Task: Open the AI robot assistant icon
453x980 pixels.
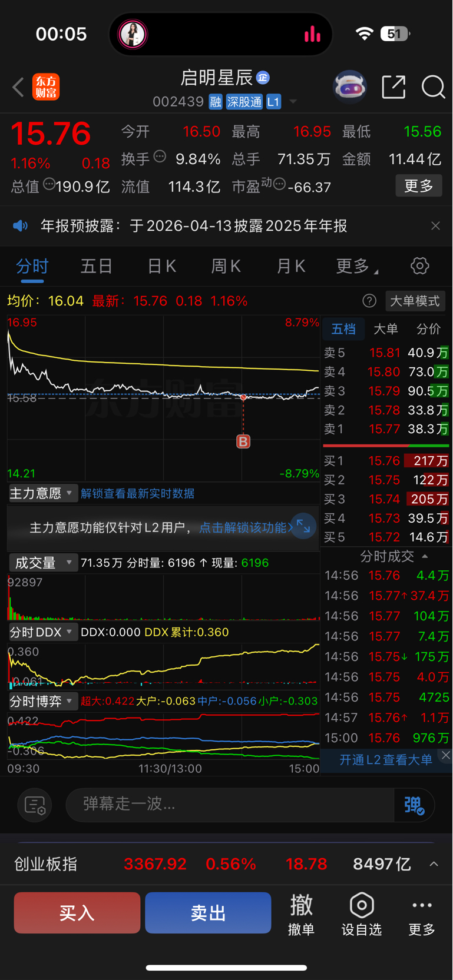Action: click(350, 87)
